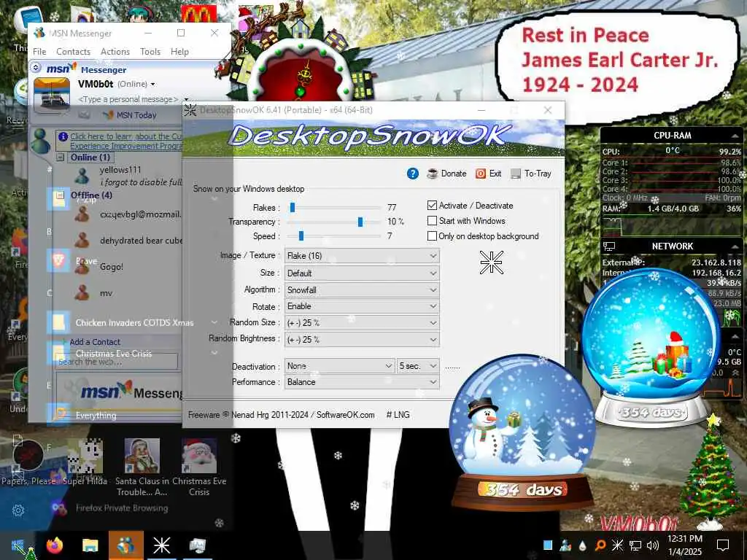Open Super Hilda desktop shortcut

85,461
